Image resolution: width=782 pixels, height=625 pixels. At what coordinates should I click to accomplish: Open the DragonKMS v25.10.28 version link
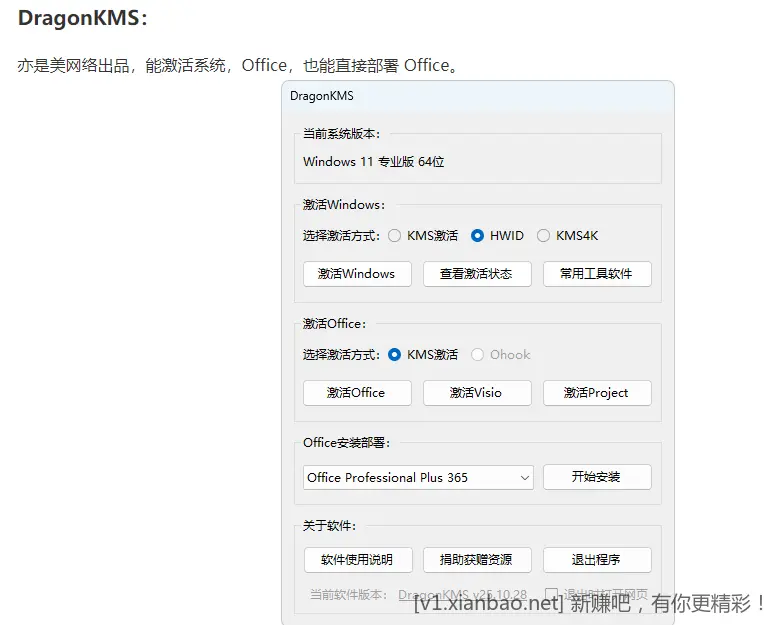[x=462, y=594]
